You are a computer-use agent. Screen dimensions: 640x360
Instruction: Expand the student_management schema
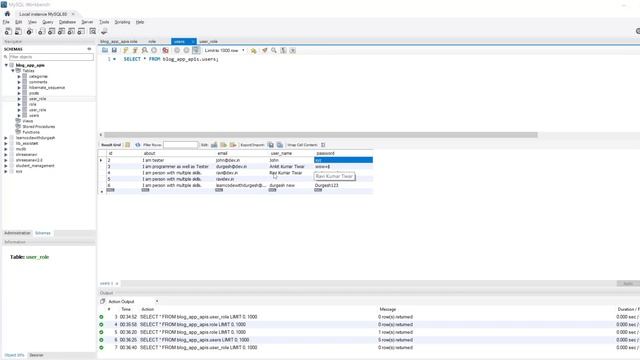(x=6, y=166)
